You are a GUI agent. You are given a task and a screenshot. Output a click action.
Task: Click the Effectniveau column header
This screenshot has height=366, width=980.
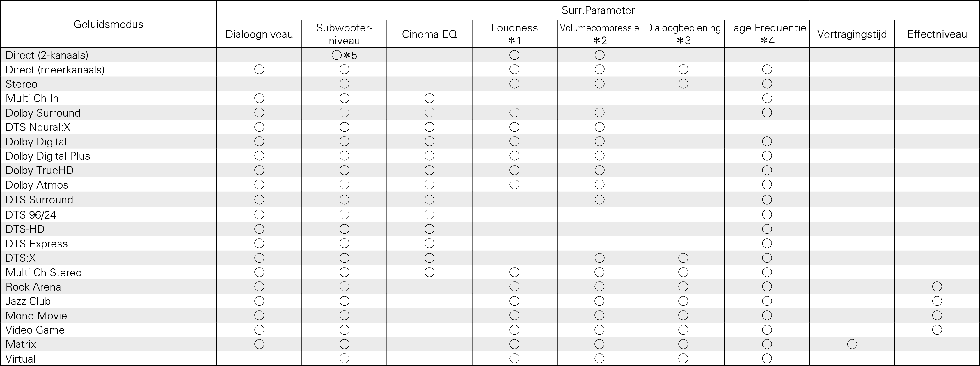click(937, 34)
